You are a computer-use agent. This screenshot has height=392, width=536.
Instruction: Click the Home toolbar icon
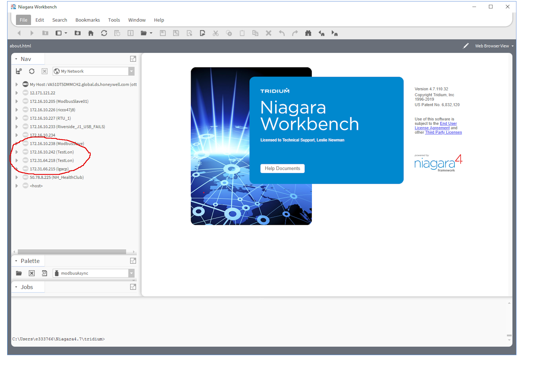(x=91, y=33)
